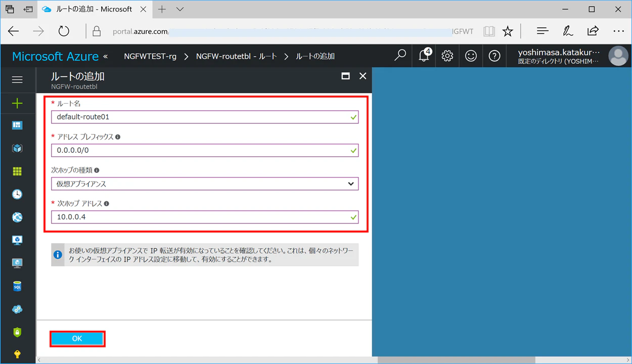This screenshot has height=364, width=632.
Task: Open Resource groups cube icon in sidebar
Action: (x=17, y=148)
